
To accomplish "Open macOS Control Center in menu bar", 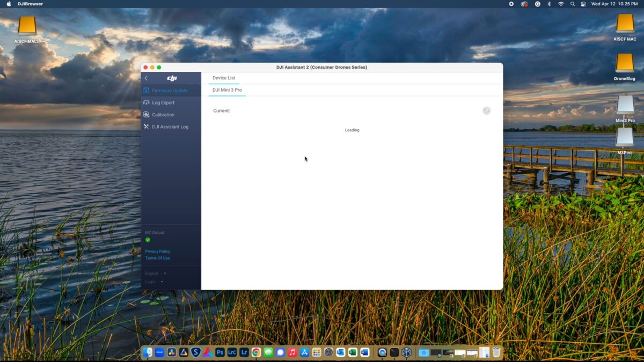I will 583,4.
